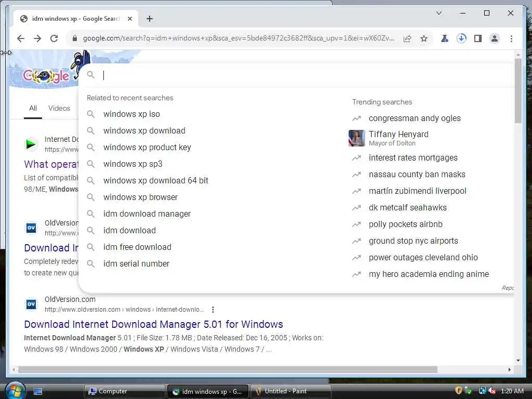Click the vertical scrollbar thumb
This screenshot has height=399, width=532.
pyautogui.click(x=518, y=90)
